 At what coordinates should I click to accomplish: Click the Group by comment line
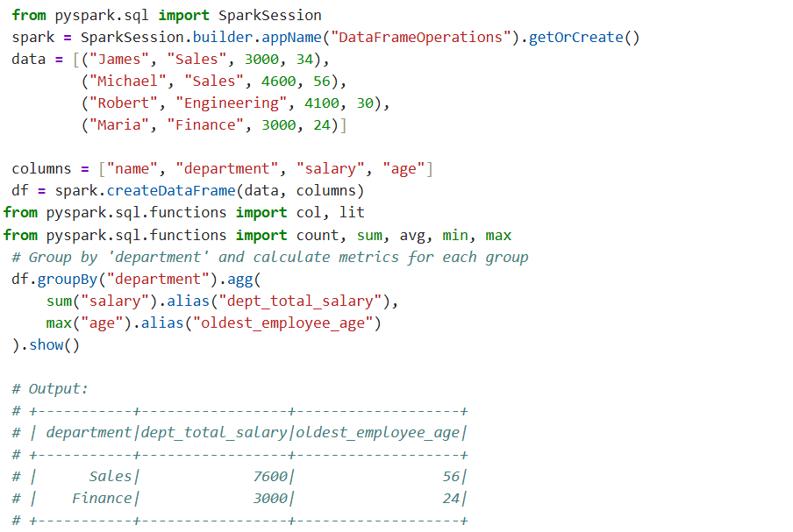coord(270,258)
